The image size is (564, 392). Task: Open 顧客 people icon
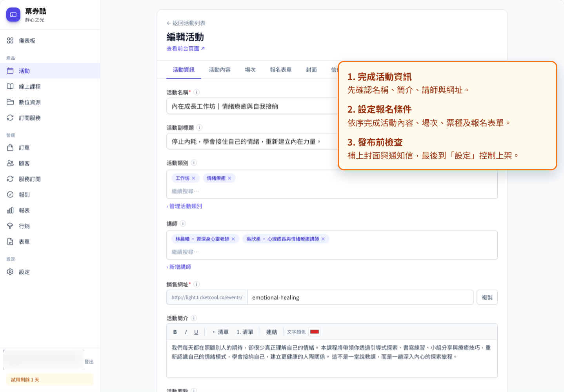coord(10,163)
